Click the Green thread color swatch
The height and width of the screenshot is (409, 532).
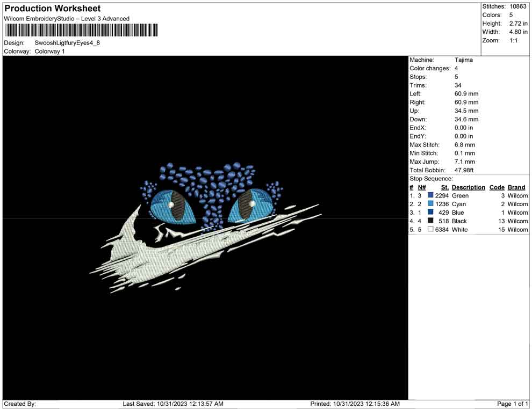430,196
